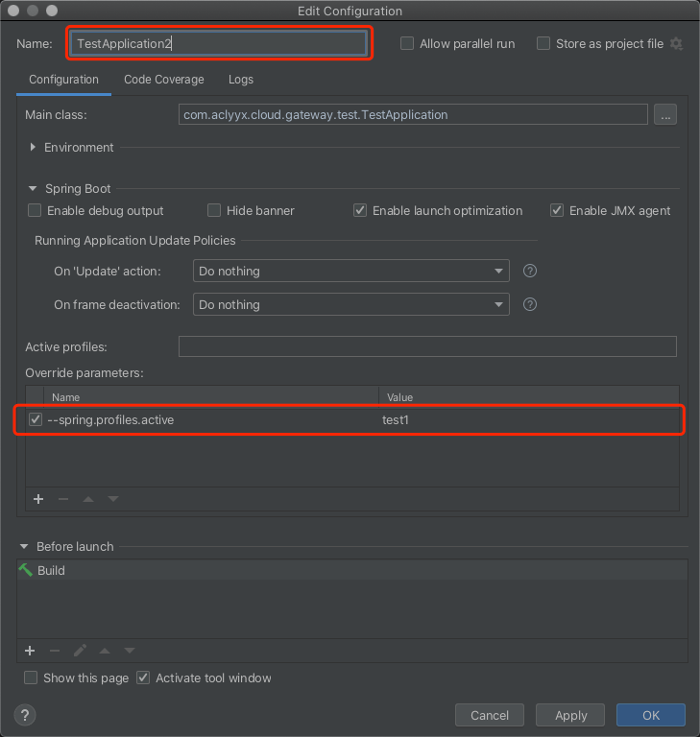Disable the Enable JMX agent checkbox
700x737 pixels.
tap(557, 210)
